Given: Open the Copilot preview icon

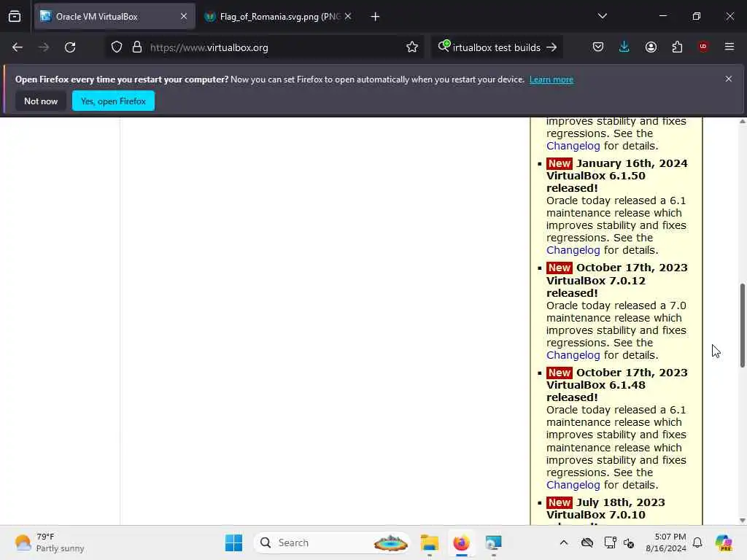Looking at the screenshot, I should [724, 542].
